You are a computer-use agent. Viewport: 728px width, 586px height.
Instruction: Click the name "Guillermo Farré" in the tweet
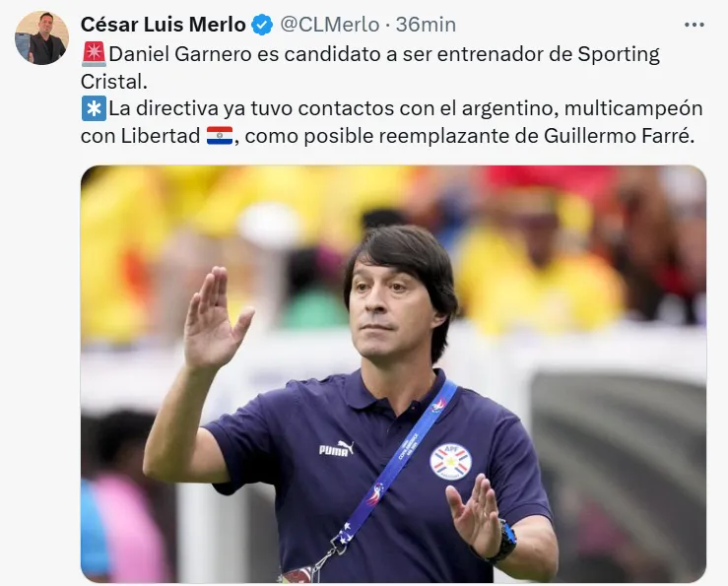click(619, 136)
